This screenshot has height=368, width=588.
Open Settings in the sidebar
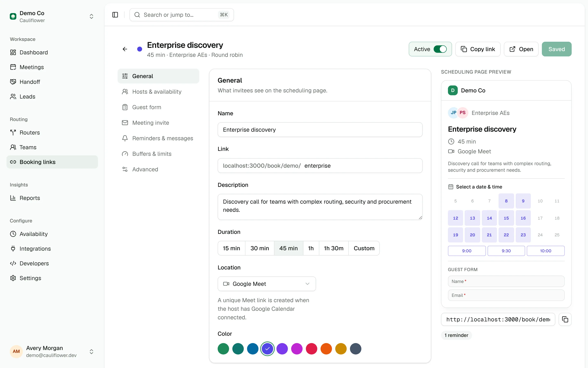[52, 278]
